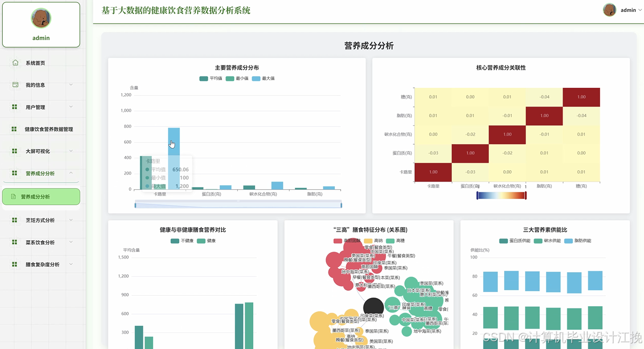
Task: Expand the 膳食复杂度分析 submenu chevron
Action: (71, 264)
